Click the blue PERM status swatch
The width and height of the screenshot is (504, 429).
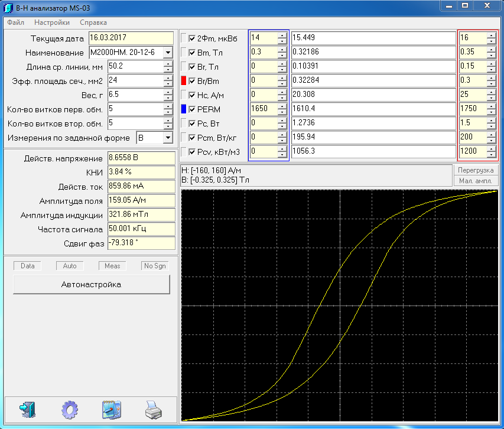[184, 109]
